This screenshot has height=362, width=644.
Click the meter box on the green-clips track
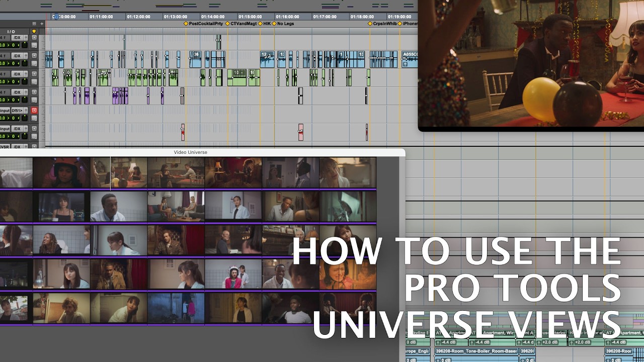pos(25,82)
